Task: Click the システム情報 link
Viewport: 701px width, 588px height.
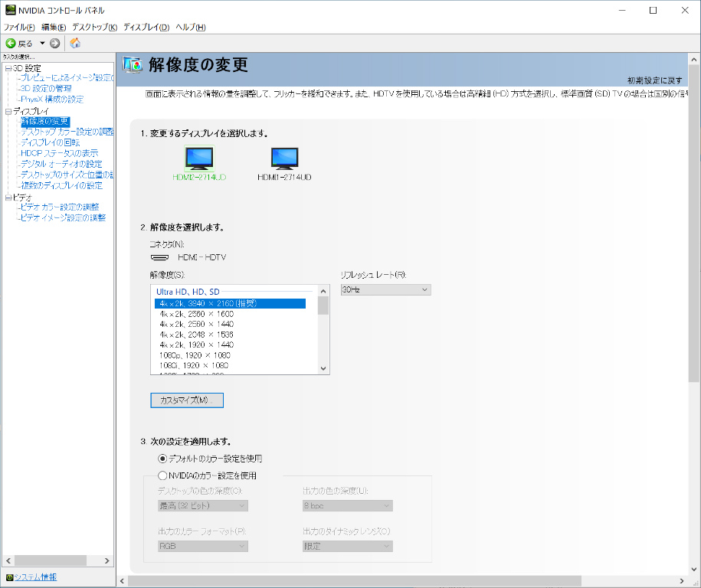Action: coord(36,577)
